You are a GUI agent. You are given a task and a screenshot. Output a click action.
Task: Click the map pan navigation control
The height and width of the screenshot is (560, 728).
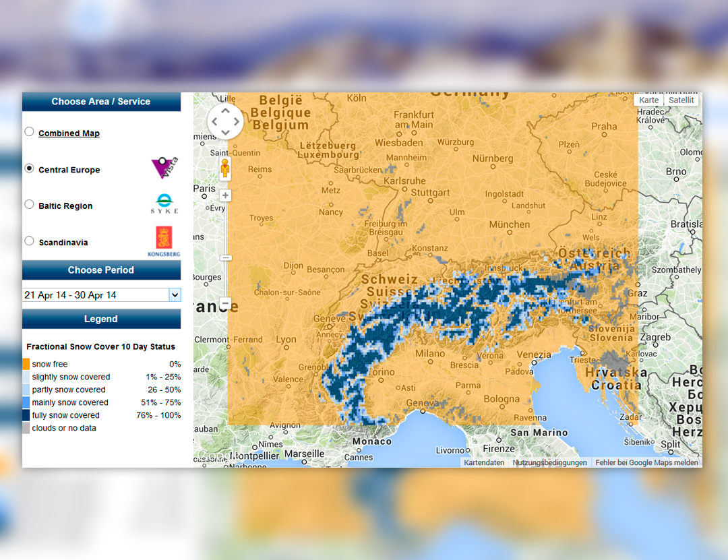224,122
